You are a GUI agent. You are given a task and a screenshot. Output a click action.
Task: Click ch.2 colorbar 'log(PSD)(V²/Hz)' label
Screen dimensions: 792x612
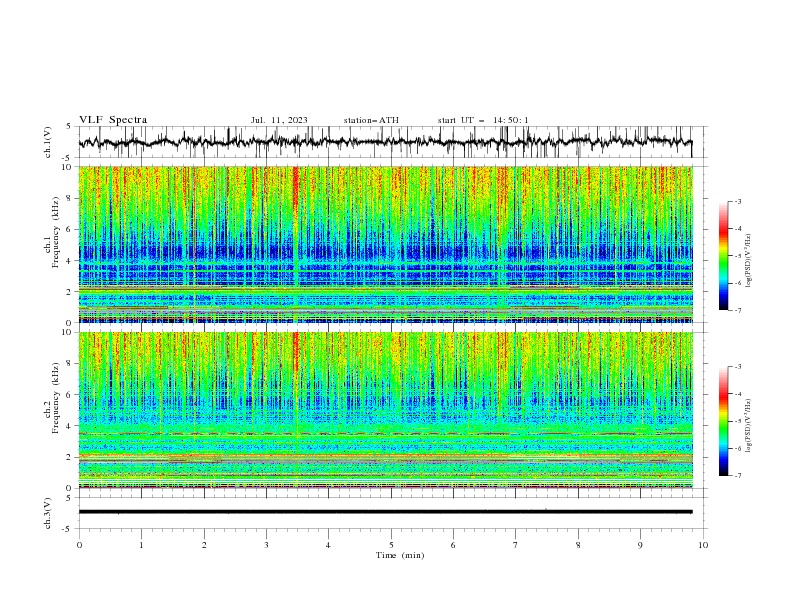coord(748,426)
